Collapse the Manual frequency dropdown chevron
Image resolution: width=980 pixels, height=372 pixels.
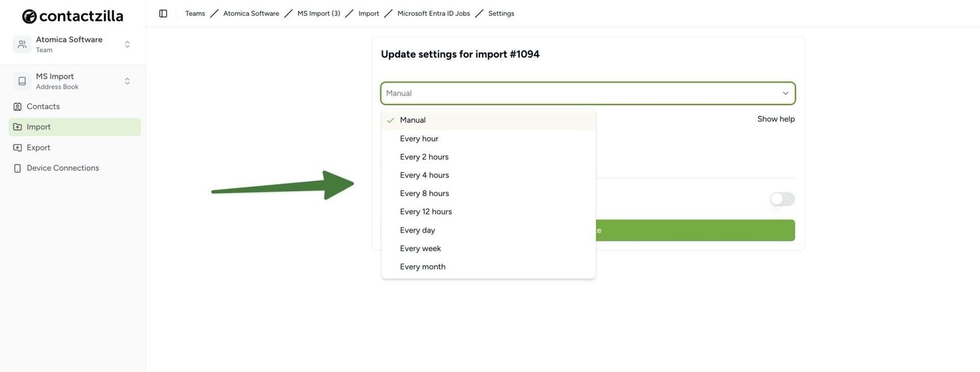(785, 94)
